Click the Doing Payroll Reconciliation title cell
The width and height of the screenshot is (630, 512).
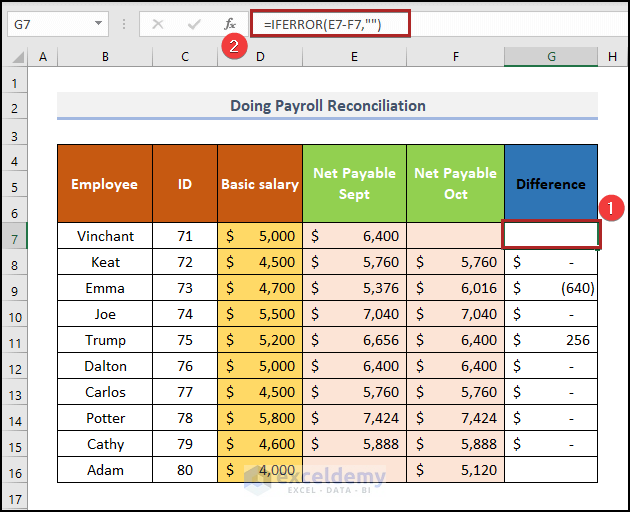(327, 106)
